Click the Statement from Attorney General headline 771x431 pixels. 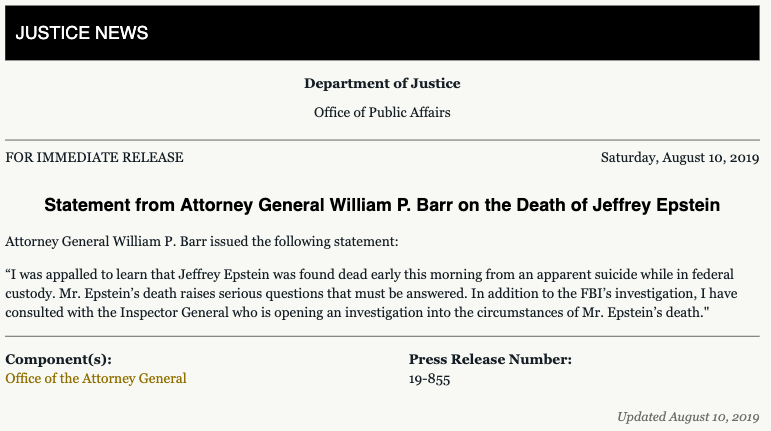pyautogui.click(x=383, y=205)
